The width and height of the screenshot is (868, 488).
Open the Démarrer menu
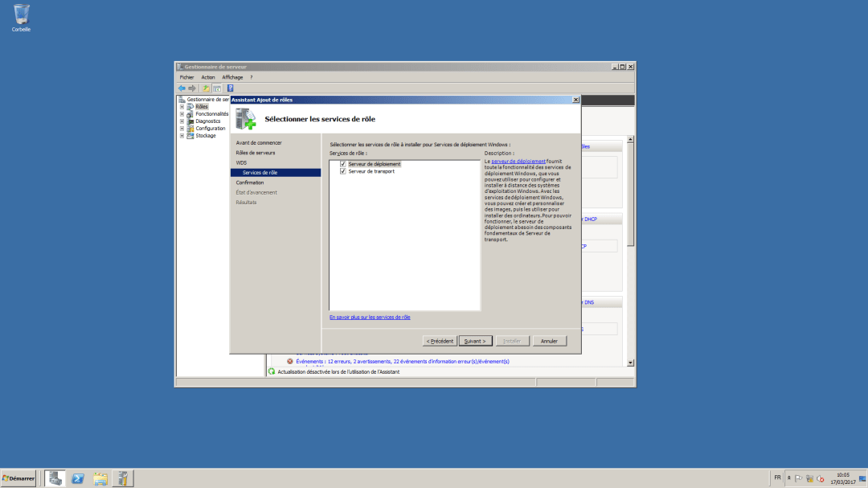tap(17, 478)
